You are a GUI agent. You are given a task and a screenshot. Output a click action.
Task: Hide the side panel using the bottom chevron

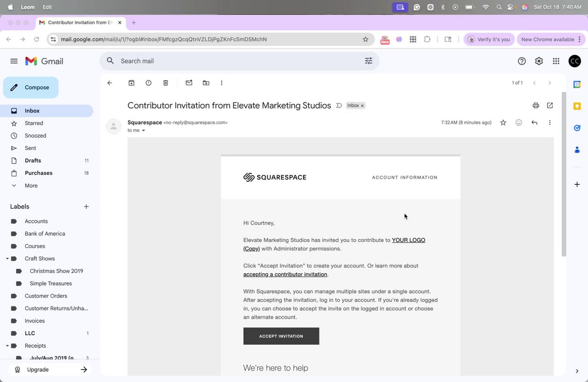(577, 371)
